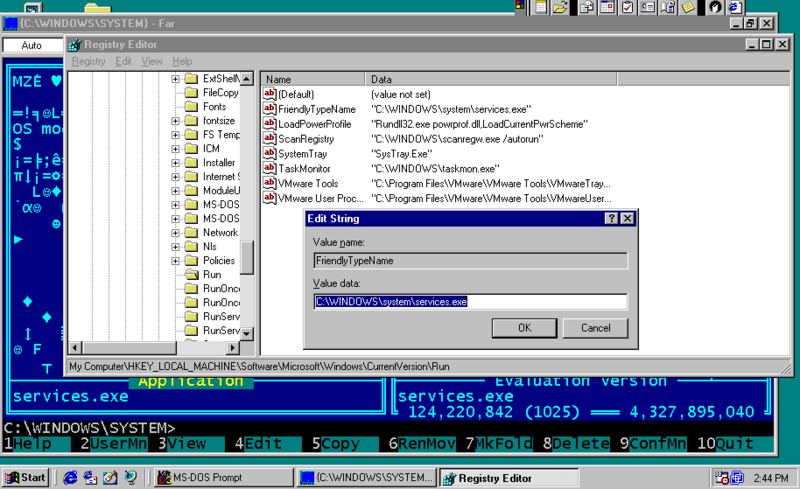Click the registry tree vertical scrollbar thumb

tap(247, 258)
